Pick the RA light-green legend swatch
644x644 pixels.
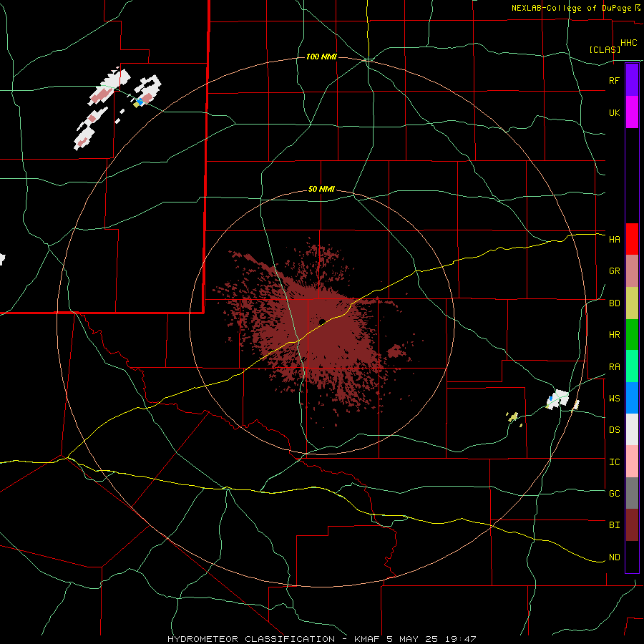(x=632, y=366)
